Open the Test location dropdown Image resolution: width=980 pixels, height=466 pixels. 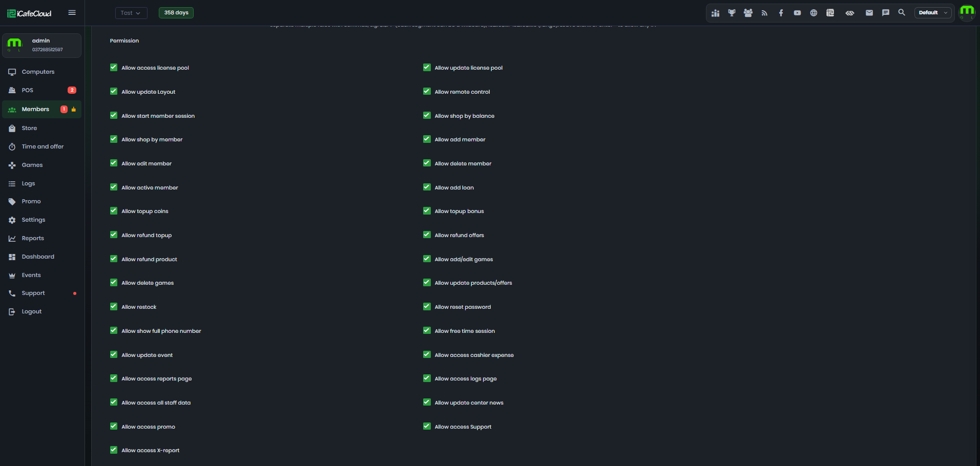point(131,13)
